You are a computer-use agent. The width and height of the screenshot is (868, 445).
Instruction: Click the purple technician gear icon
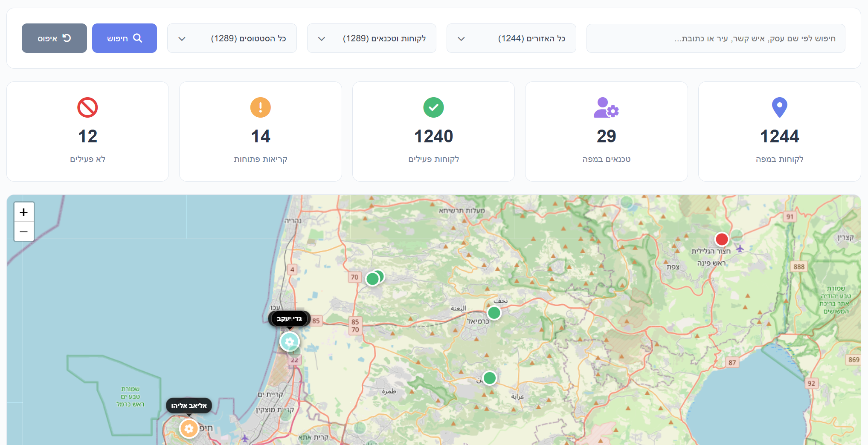click(606, 107)
